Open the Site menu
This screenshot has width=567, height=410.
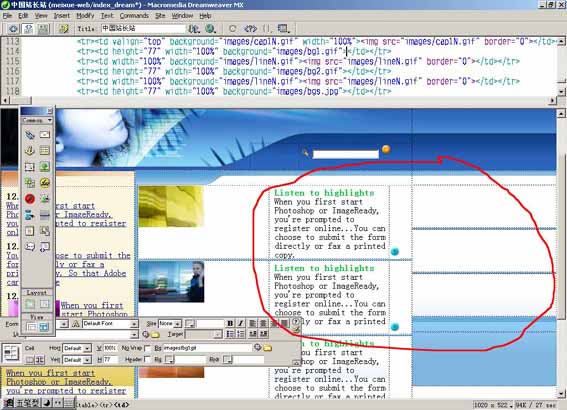click(160, 16)
